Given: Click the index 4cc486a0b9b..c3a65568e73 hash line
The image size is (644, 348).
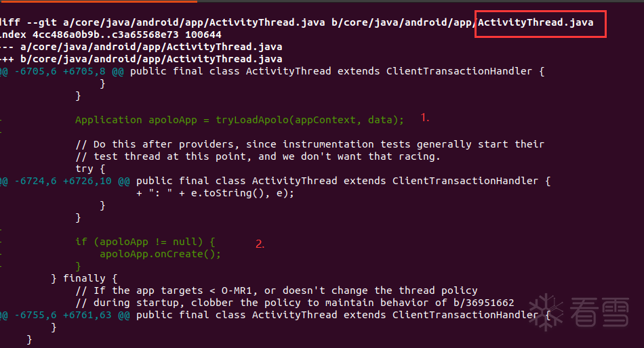Looking at the screenshot, I should pyautogui.click(x=110, y=35).
